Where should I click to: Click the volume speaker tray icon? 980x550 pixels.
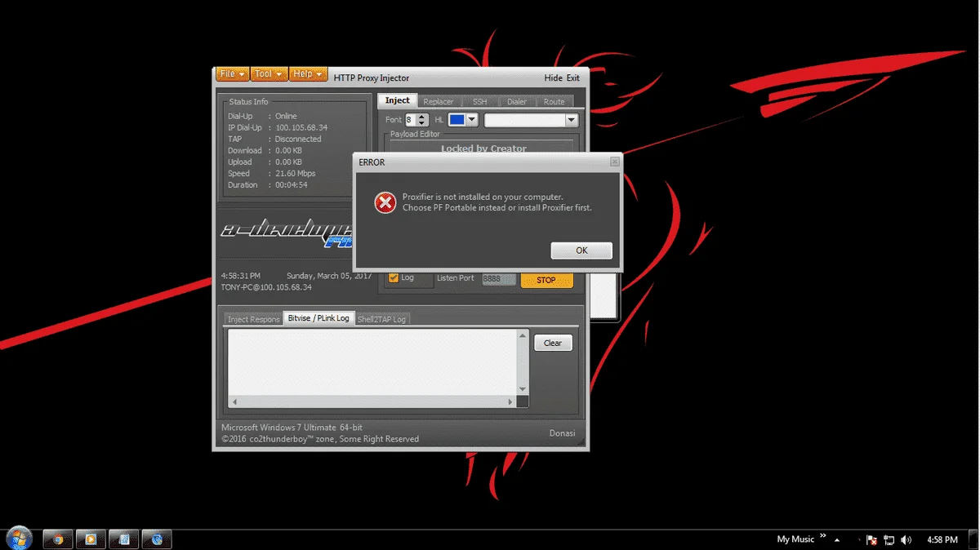coord(906,539)
